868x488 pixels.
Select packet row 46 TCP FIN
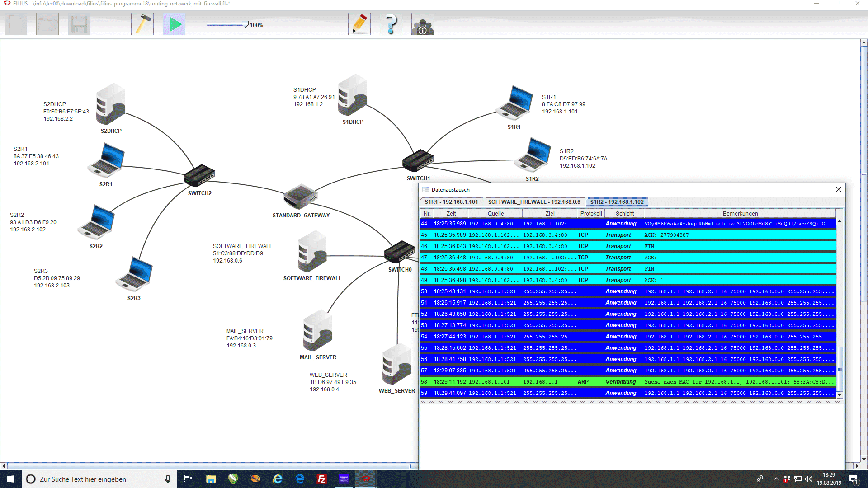628,246
